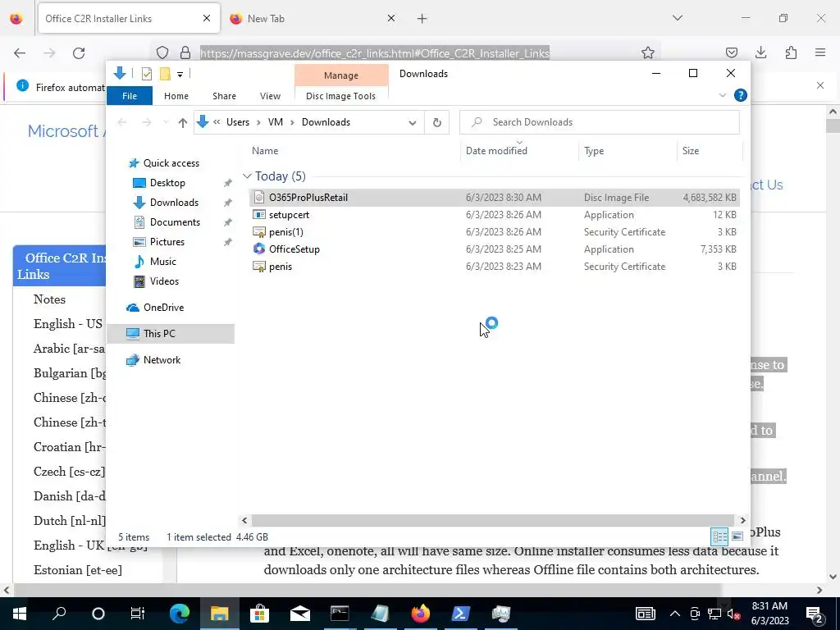Open Microsoft Edge from the taskbar
The image size is (840, 630).
click(180, 614)
